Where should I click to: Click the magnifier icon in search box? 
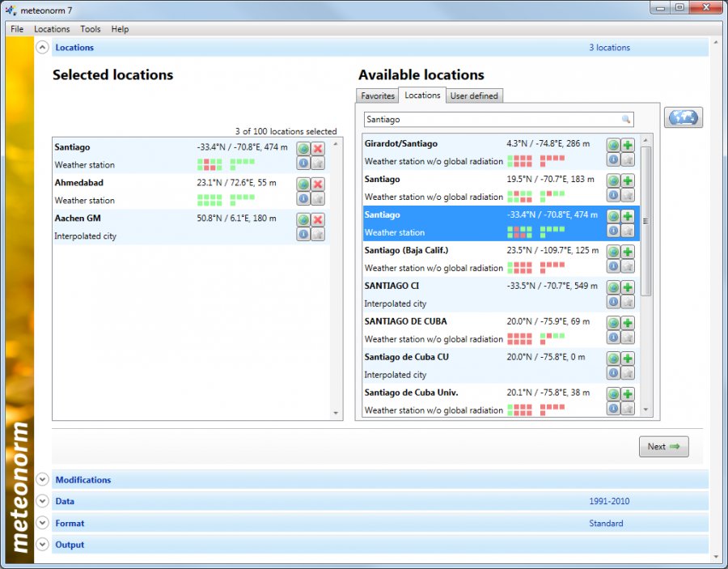626,119
